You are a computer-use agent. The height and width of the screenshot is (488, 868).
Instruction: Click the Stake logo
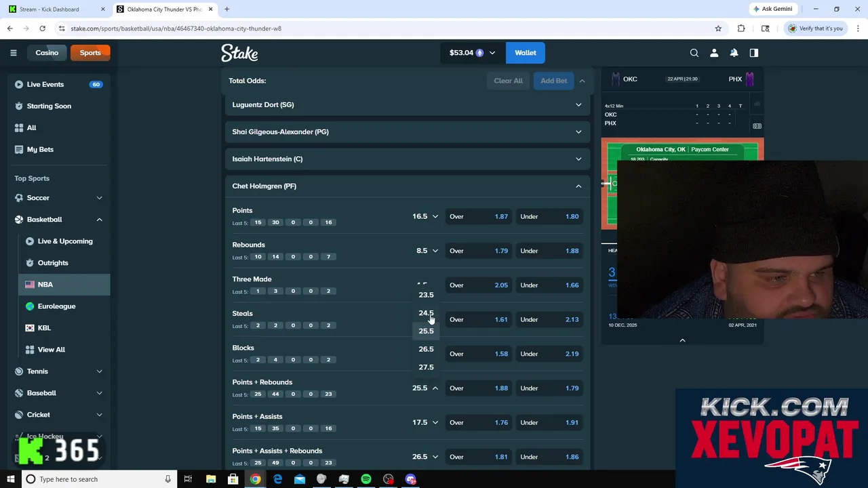point(239,53)
